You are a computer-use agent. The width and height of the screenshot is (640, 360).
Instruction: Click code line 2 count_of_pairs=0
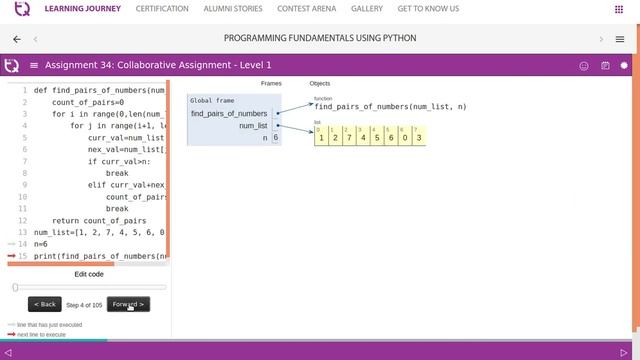pyautogui.click(x=88, y=102)
